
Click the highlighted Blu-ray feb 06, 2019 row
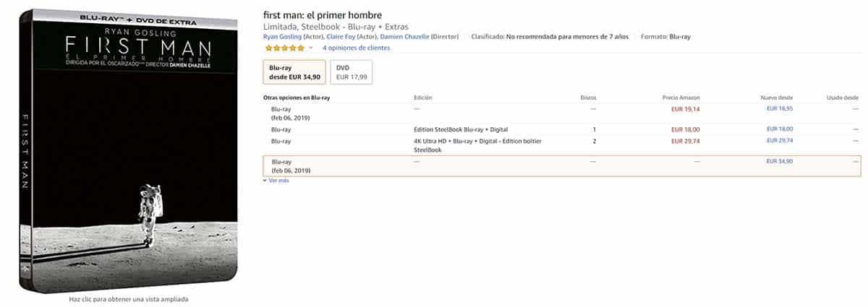pos(291,165)
